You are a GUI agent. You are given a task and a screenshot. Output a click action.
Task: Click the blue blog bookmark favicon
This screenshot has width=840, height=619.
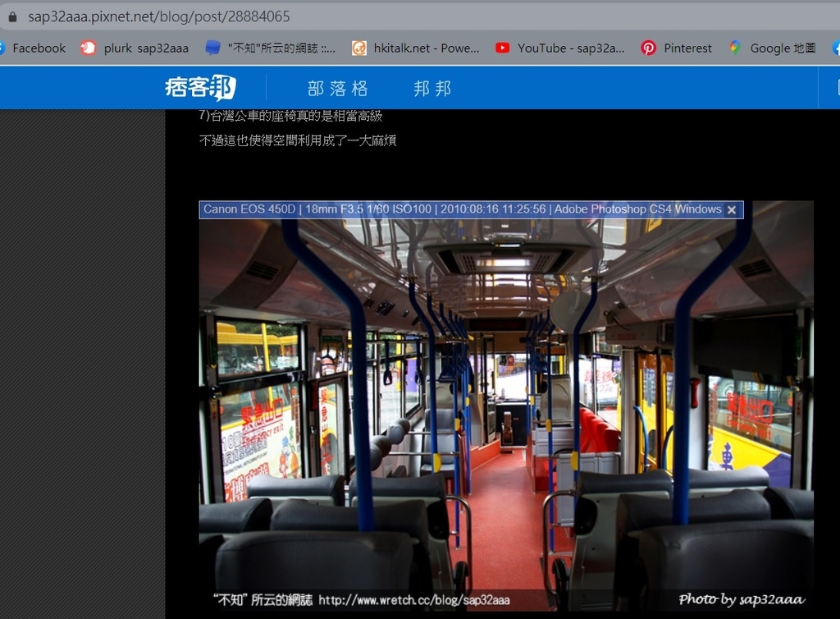click(x=212, y=48)
